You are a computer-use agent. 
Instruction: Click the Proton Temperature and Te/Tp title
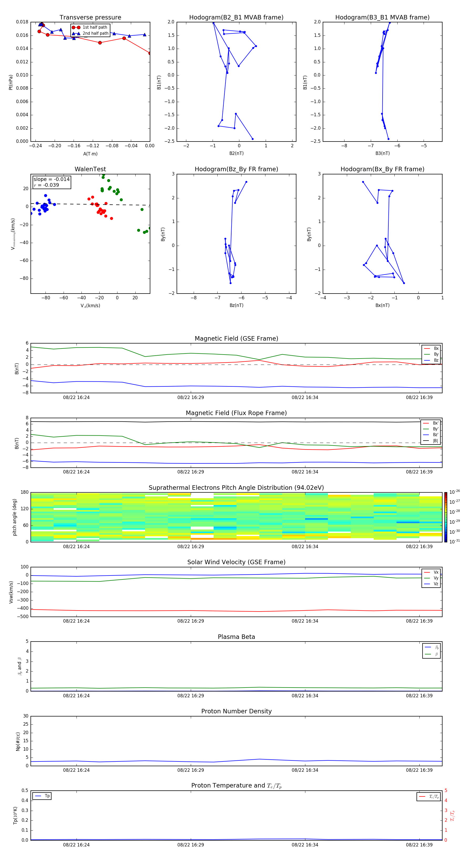tap(236, 786)
